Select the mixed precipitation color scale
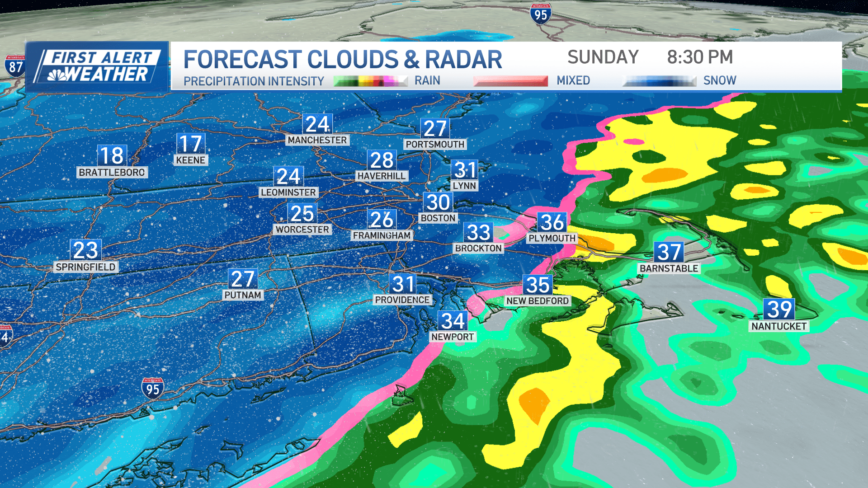 pos(510,81)
